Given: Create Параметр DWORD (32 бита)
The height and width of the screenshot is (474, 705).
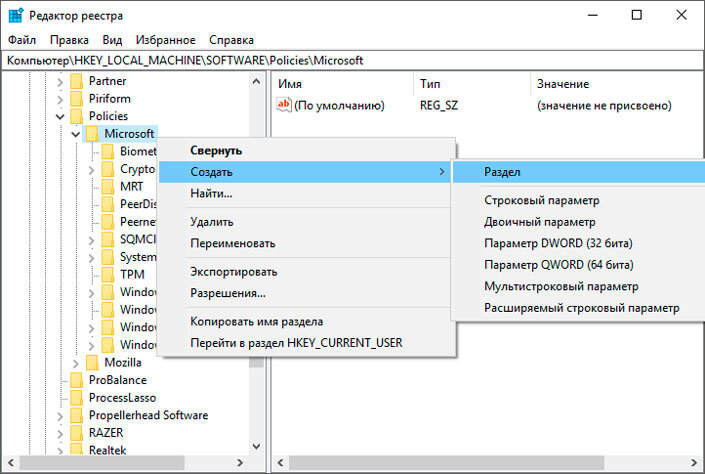Looking at the screenshot, I should pyautogui.click(x=579, y=243).
